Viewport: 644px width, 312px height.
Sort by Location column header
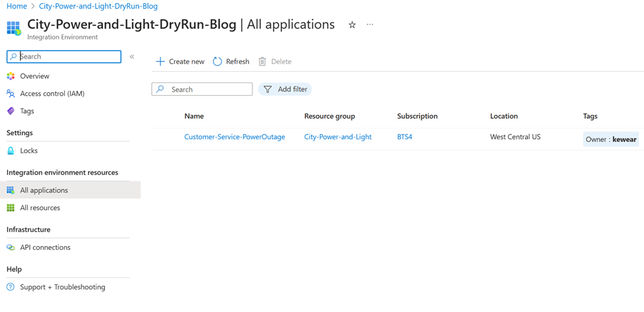point(504,117)
